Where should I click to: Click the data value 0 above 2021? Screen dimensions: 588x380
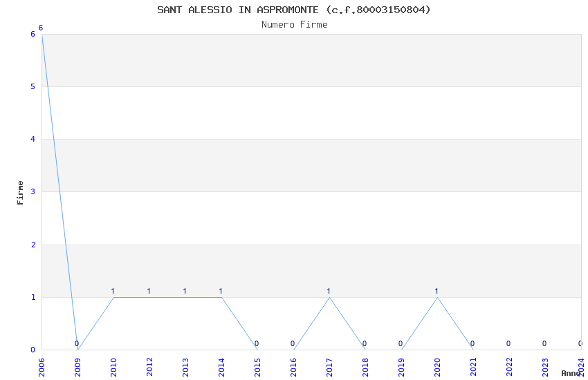[x=472, y=343]
